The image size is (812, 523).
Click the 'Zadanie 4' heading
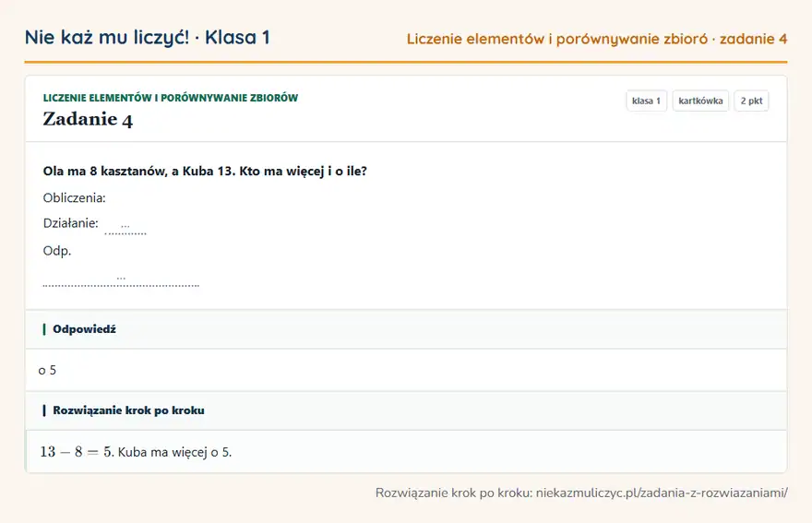[88, 120]
